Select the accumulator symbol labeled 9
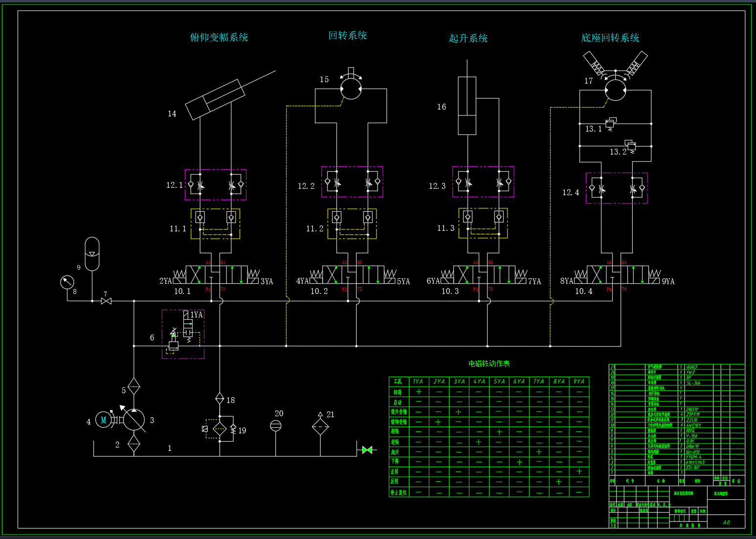 point(92,254)
